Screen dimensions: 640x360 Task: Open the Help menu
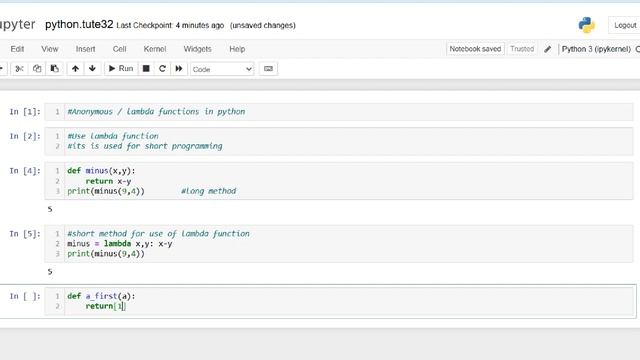tap(237, 49)
